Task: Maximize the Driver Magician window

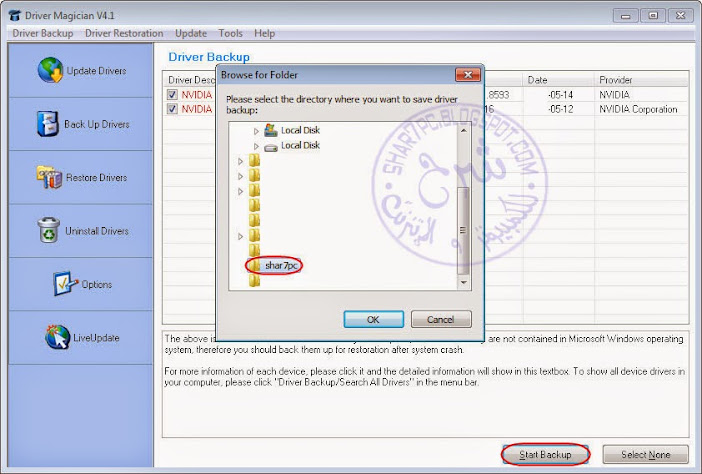Action: click(x=653, y=16)
